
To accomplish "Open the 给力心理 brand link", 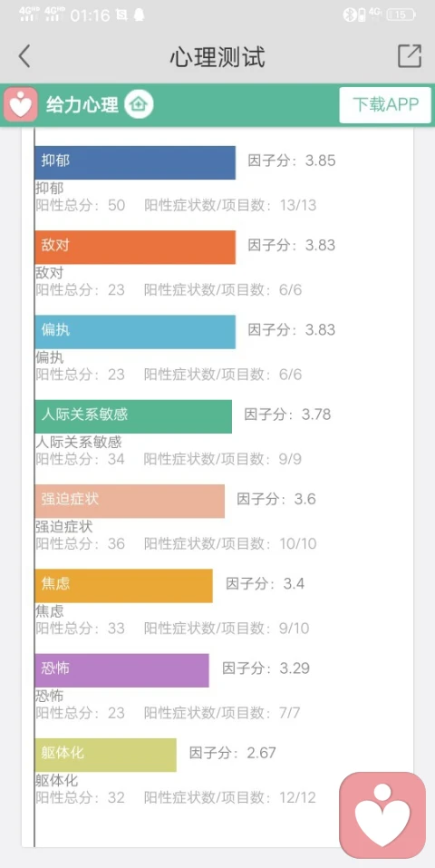I will point(82,104).
